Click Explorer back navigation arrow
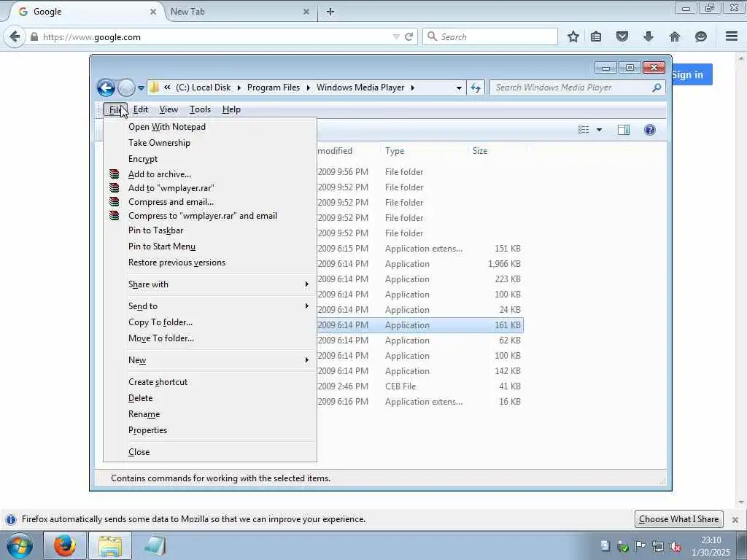The image size is (747, 560). [106, 87]
